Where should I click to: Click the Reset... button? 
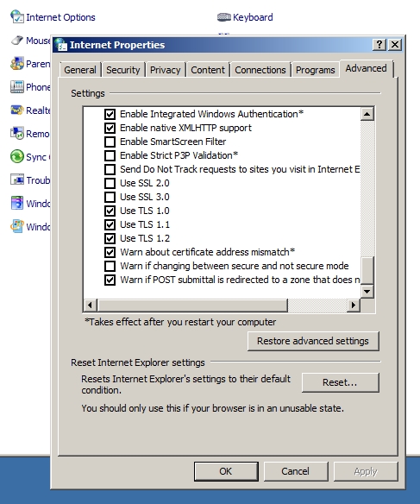(341, 382)
